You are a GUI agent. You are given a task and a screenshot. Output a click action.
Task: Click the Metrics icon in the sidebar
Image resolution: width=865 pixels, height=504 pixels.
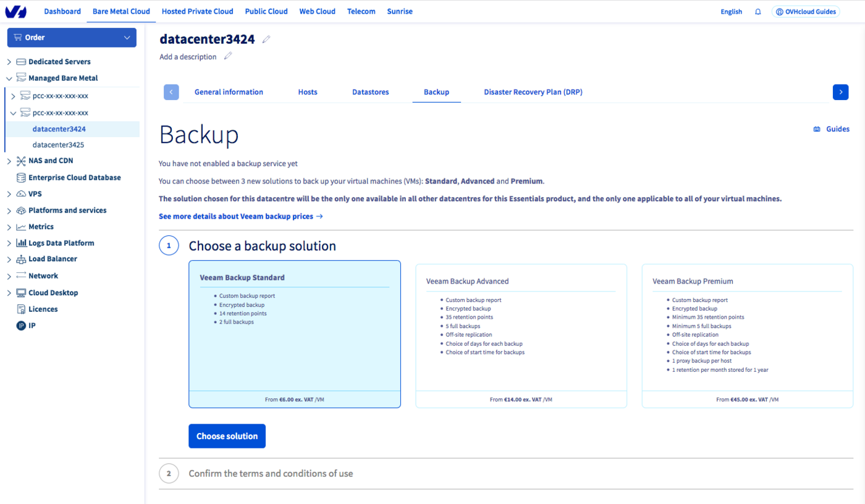[20, 227]
